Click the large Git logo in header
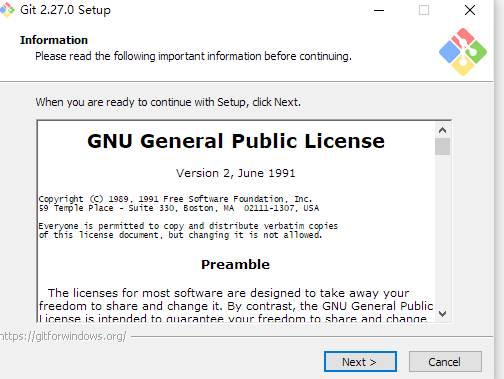 463,52
